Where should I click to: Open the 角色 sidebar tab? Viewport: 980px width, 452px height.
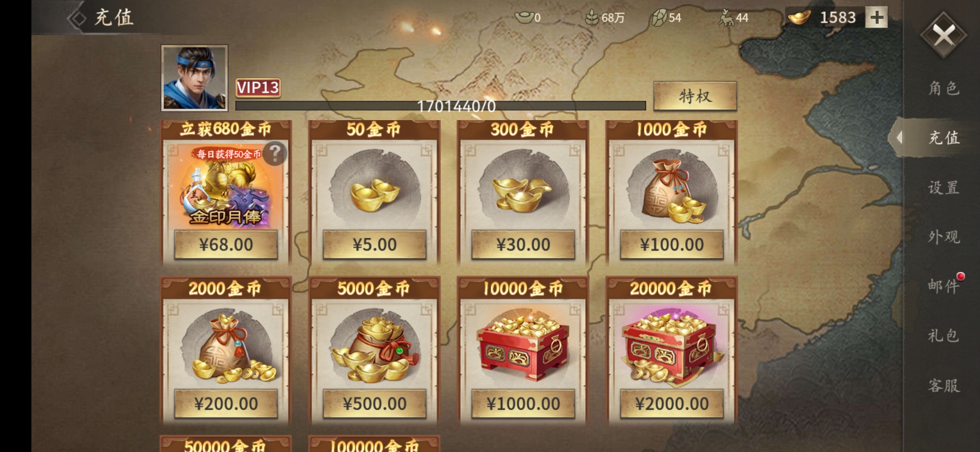(944, 88)
